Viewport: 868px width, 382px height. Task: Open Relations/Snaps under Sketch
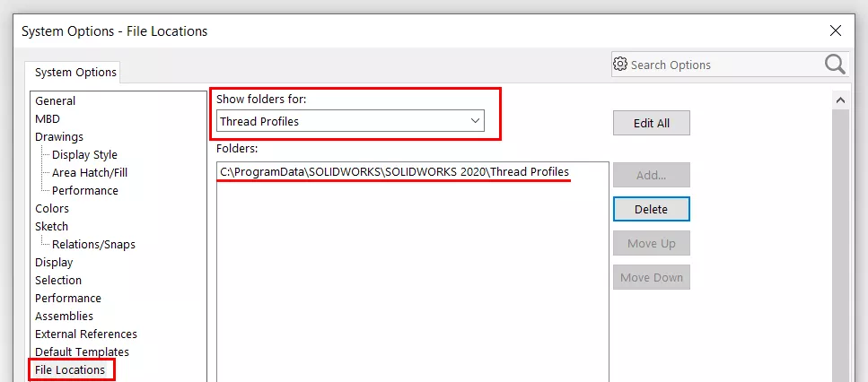click(93, 245)
